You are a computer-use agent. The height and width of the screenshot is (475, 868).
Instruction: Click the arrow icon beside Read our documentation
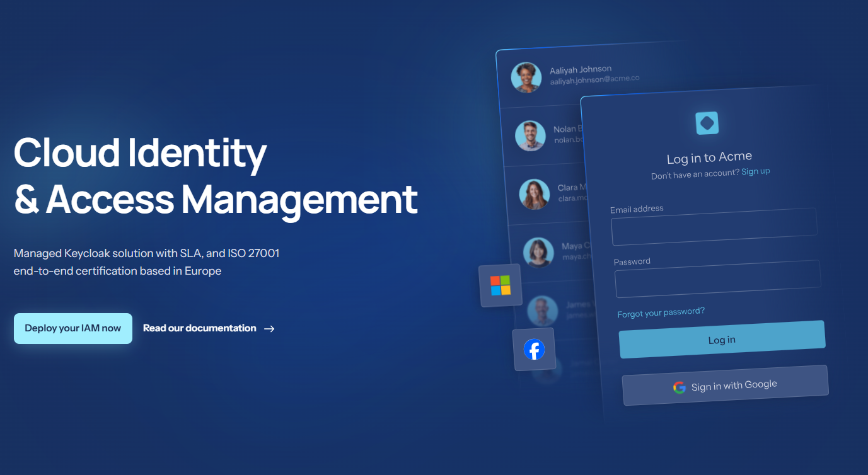coord(269,328)
